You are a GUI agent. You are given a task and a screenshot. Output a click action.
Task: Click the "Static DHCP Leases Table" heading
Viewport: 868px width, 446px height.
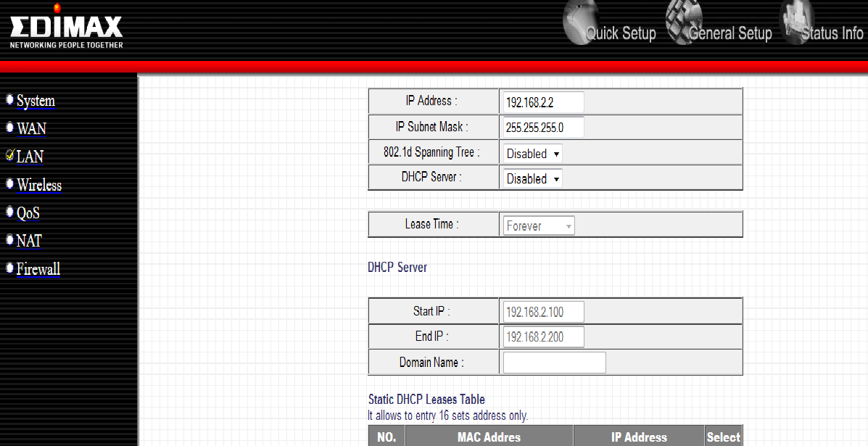point(427,400)
